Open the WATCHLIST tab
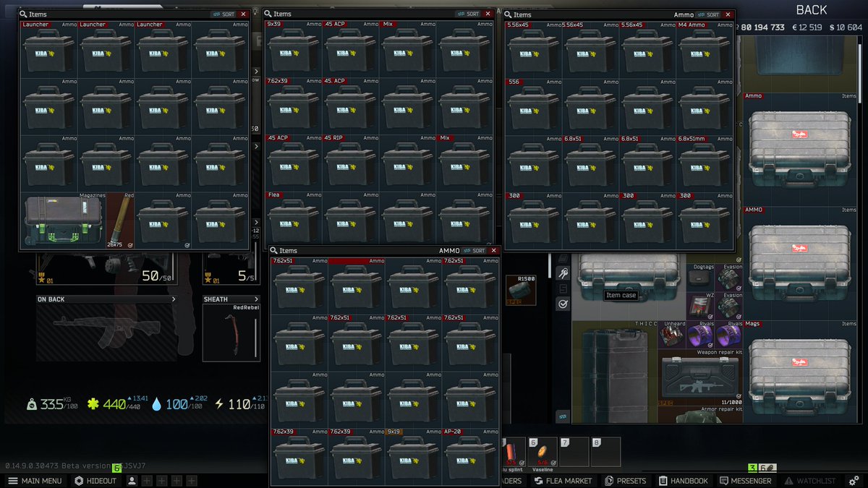This screenshot has height=488, width=868. (x=809, y=481)
